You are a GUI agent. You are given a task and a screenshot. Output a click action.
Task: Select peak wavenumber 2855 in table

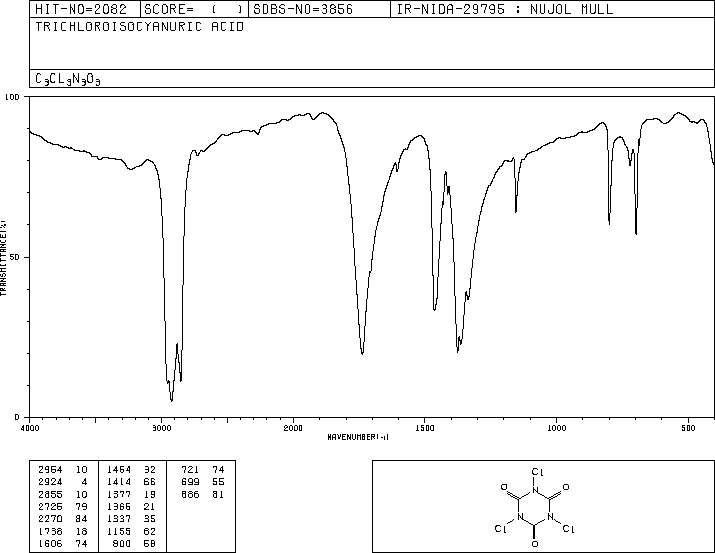click(x=50, y=494)
